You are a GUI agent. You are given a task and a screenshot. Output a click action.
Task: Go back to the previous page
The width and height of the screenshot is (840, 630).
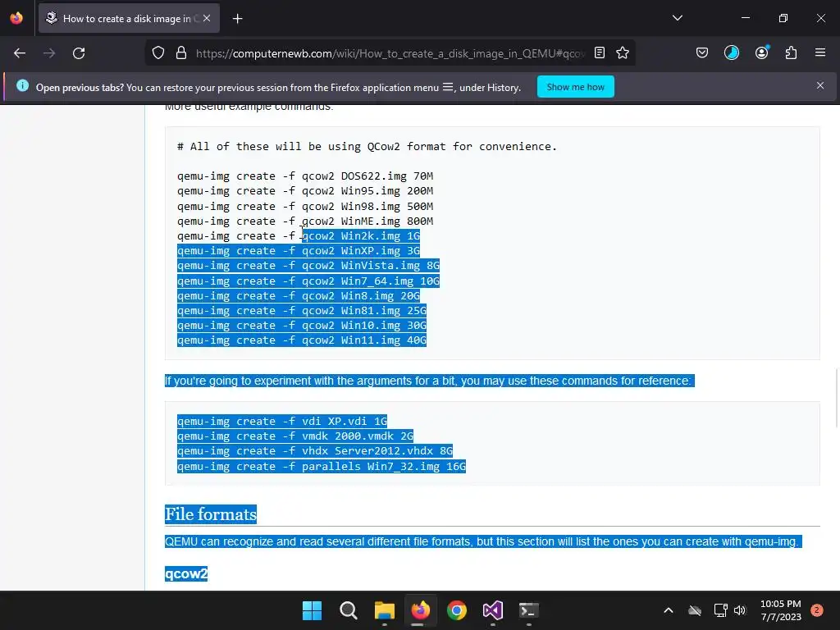point(20,53)
